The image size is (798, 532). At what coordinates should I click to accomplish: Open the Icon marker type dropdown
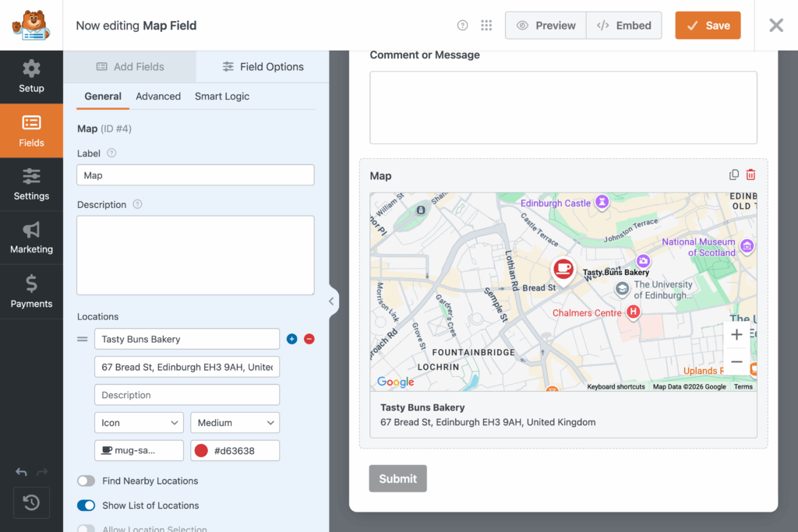[139, 423]
